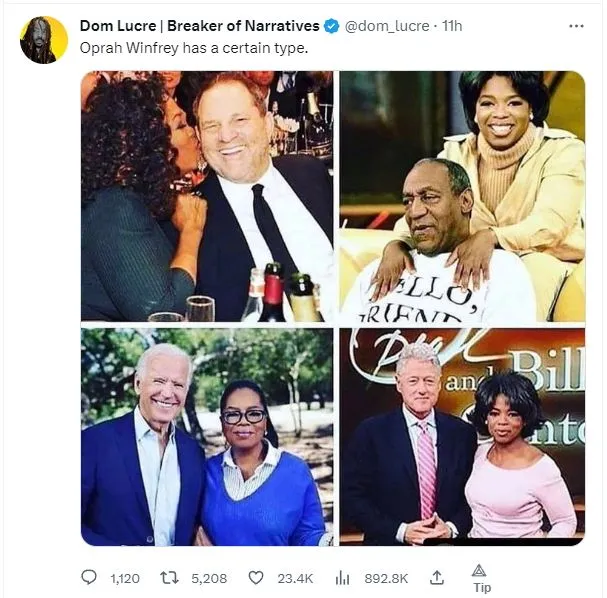Open view analytics bar chart icon
607x598 pixels.
click(x=340, y=577)
